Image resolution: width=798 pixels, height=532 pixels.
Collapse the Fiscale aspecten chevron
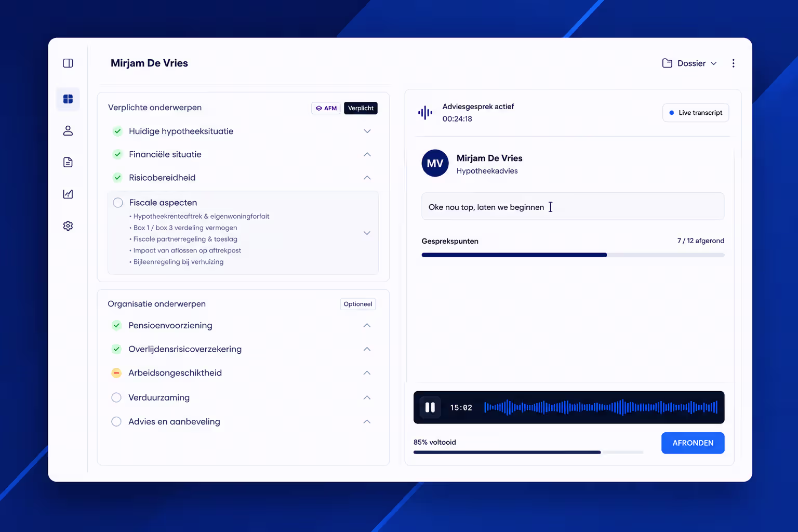point(367,233)
